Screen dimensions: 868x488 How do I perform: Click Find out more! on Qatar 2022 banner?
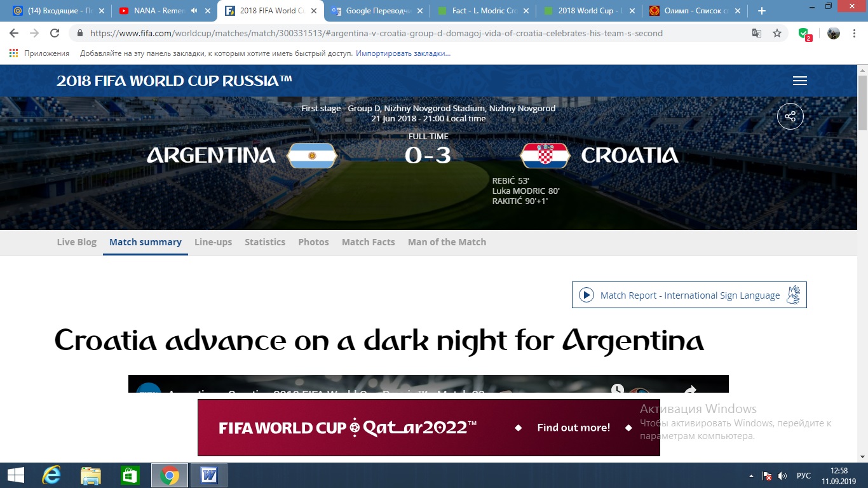pos(573,428)
